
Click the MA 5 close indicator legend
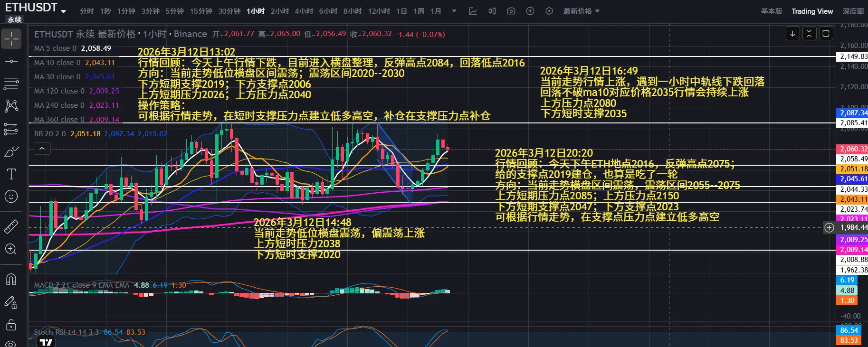[73, 48]
